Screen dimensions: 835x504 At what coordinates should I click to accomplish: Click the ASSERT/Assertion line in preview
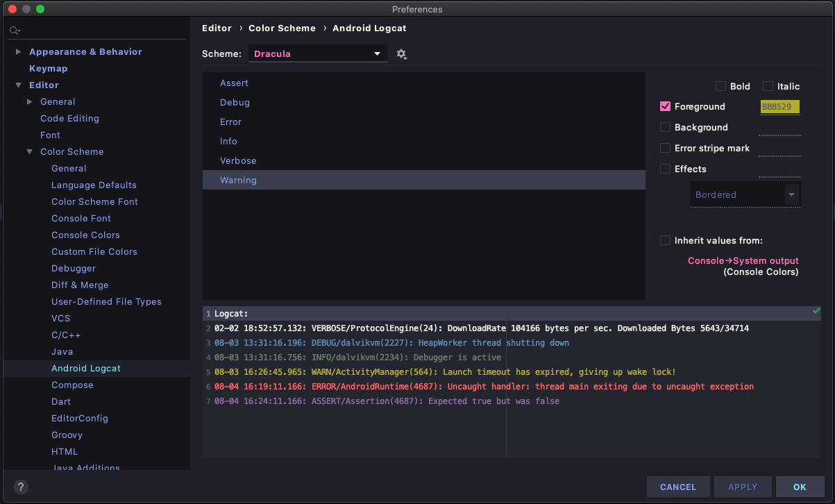click(x=387, y=401)
